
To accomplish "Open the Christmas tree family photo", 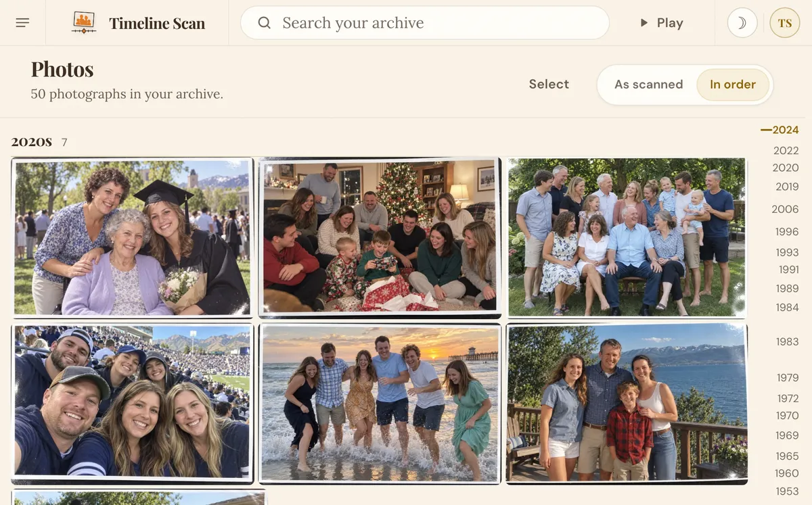I will [380, 237].
